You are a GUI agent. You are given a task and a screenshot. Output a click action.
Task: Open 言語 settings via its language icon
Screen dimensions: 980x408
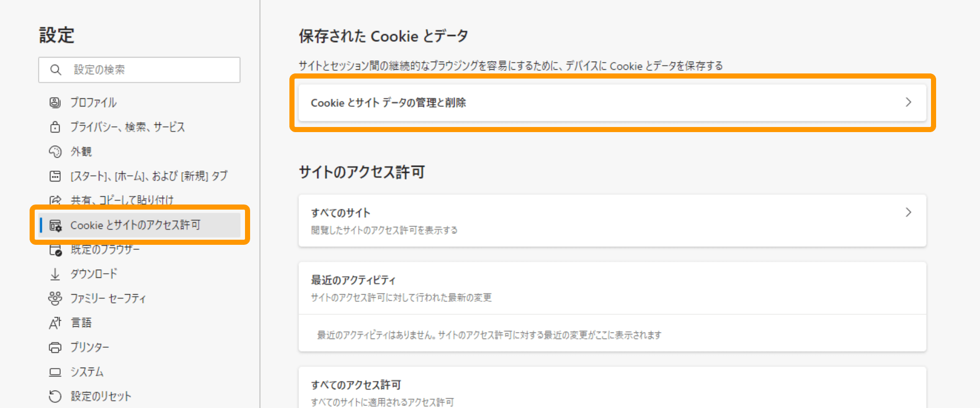(55, 322)
